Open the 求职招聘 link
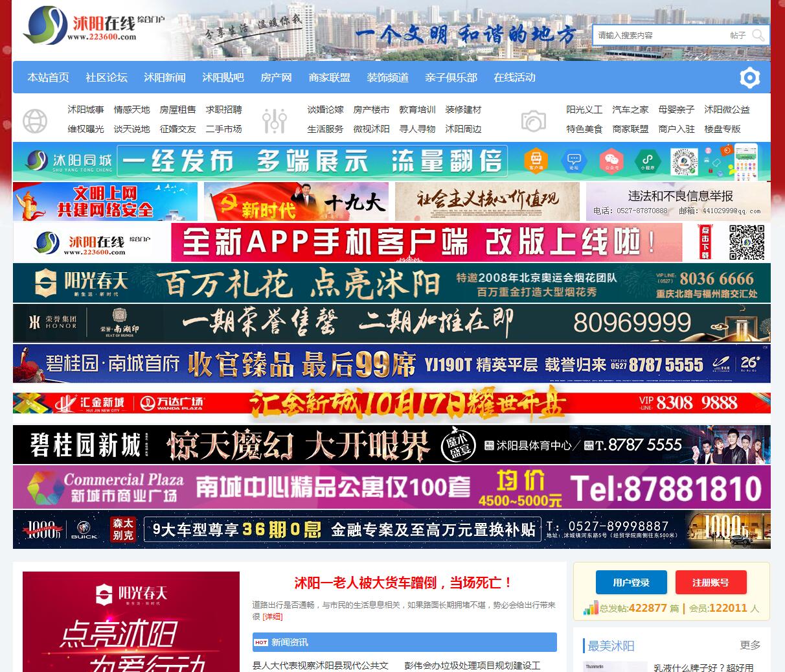Screen dimensions: 785x672 pyautogui.click(x=223, y=110)
